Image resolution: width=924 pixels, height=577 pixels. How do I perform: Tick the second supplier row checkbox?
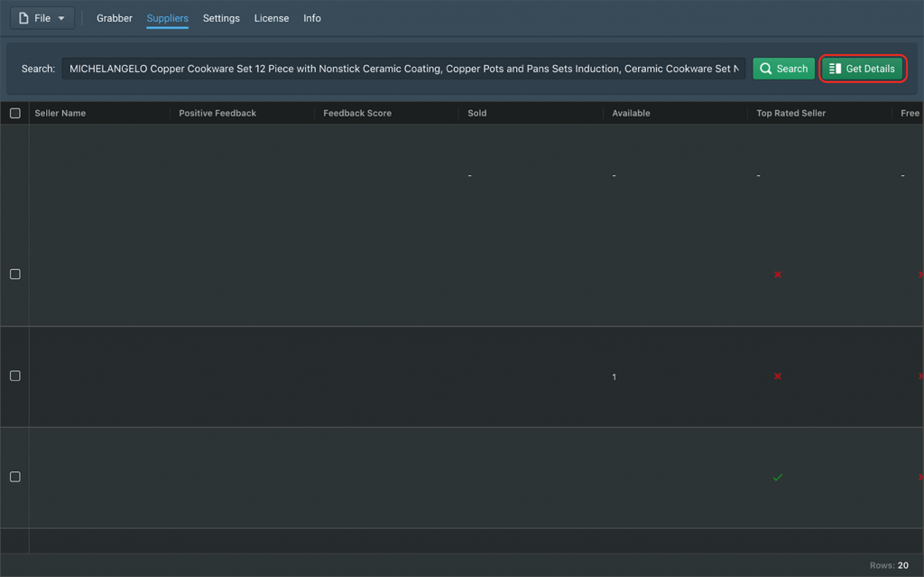(15, 376)
